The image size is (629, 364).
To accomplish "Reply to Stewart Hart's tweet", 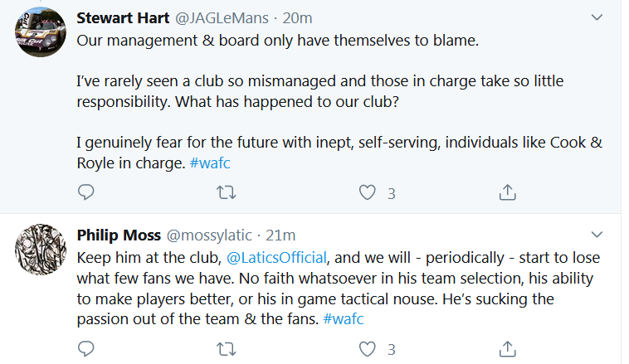I will (86, 192).
